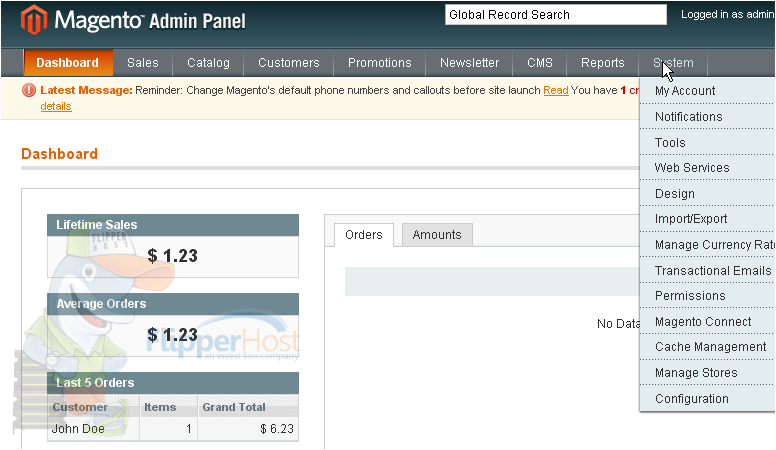Switch to the Amounts tab
Viewport: 776px width, 450px height.
tap(437, 235)
